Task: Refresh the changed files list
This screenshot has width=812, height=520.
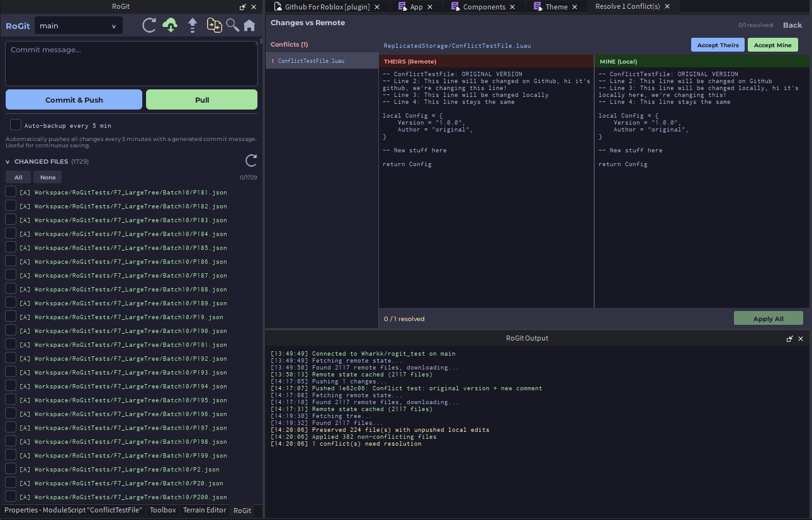Action: [251, 161]
